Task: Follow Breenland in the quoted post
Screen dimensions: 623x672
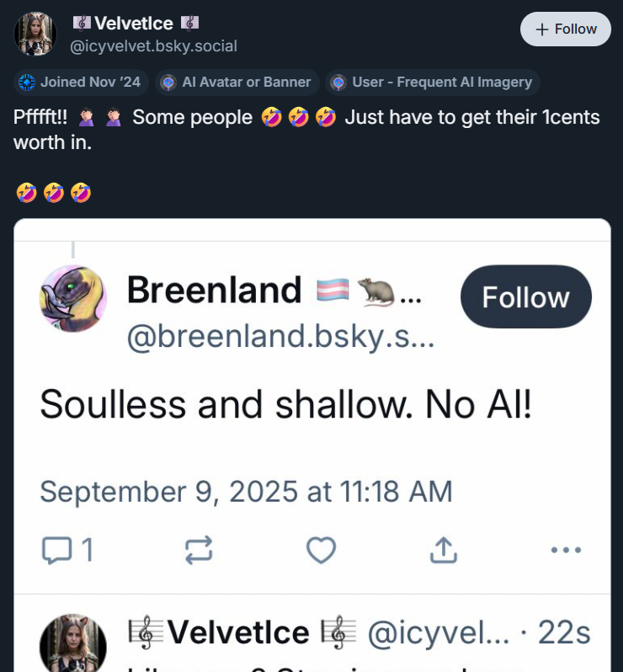Action: (x=525, y=296)
